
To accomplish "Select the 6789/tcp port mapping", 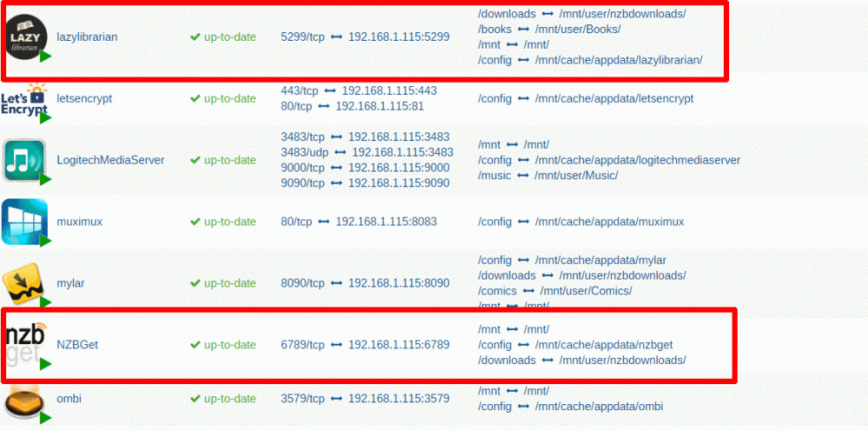I will pos(365,345).
